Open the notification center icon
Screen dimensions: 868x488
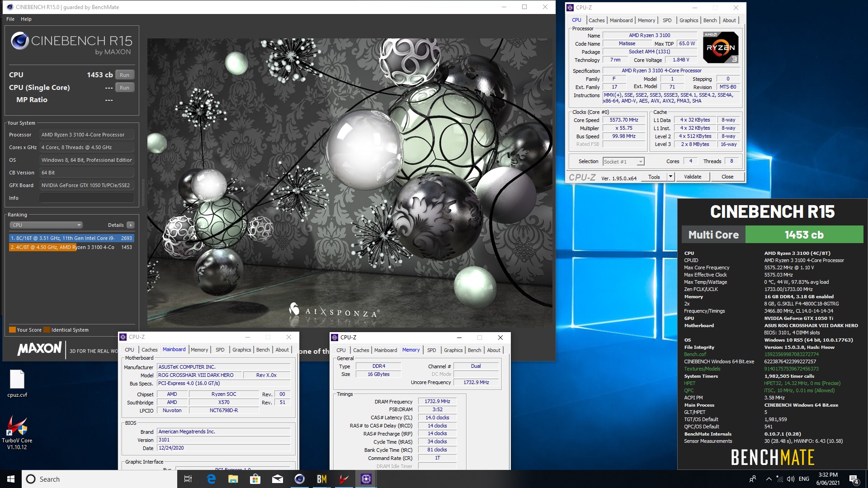point(854,479)
